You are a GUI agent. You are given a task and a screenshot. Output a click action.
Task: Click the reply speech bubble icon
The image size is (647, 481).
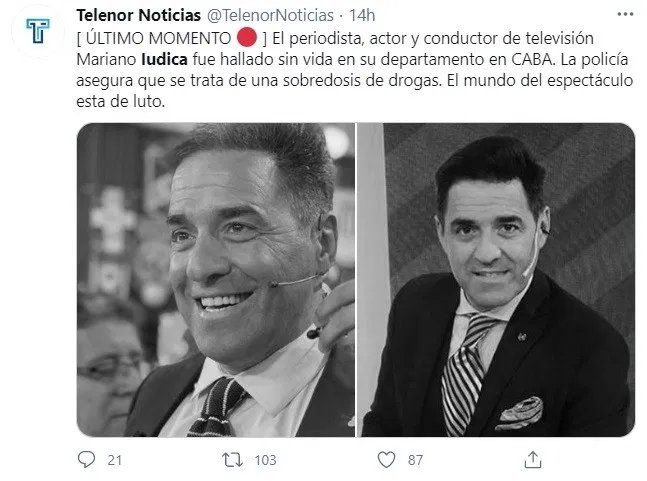86,459
